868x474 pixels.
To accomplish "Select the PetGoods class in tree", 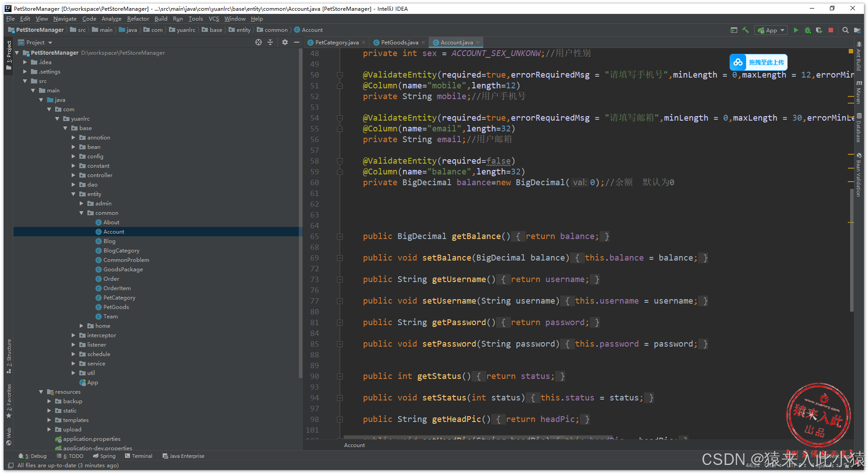I will [116, 307].
